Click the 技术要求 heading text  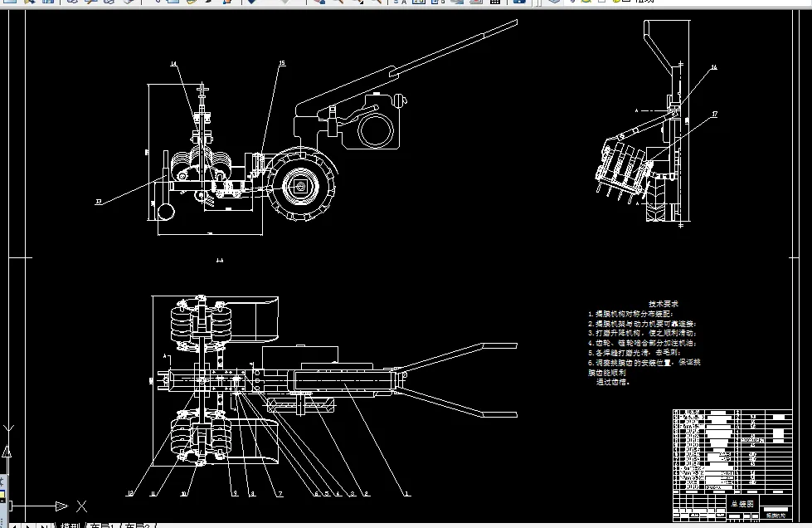pos(664,304)
